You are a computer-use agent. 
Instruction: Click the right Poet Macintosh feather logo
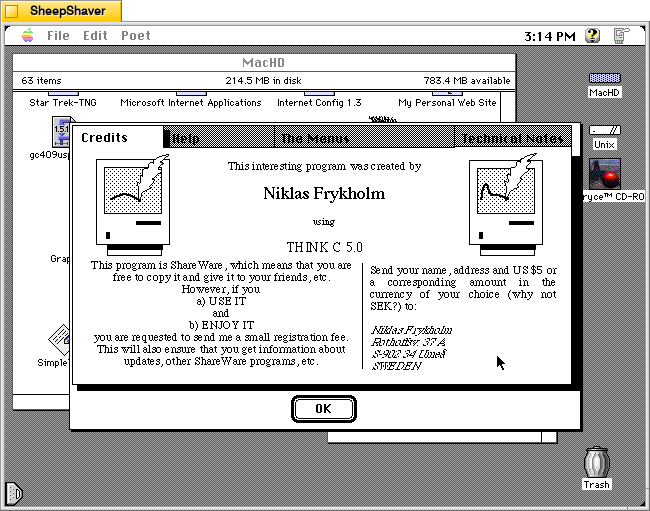tap(505, 204)
